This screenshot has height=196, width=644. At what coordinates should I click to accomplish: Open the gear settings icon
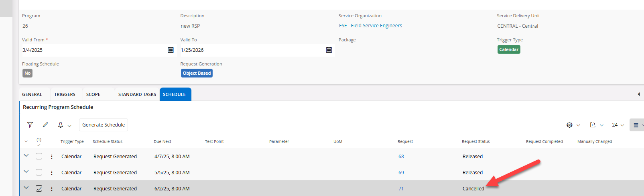(569, 125)
